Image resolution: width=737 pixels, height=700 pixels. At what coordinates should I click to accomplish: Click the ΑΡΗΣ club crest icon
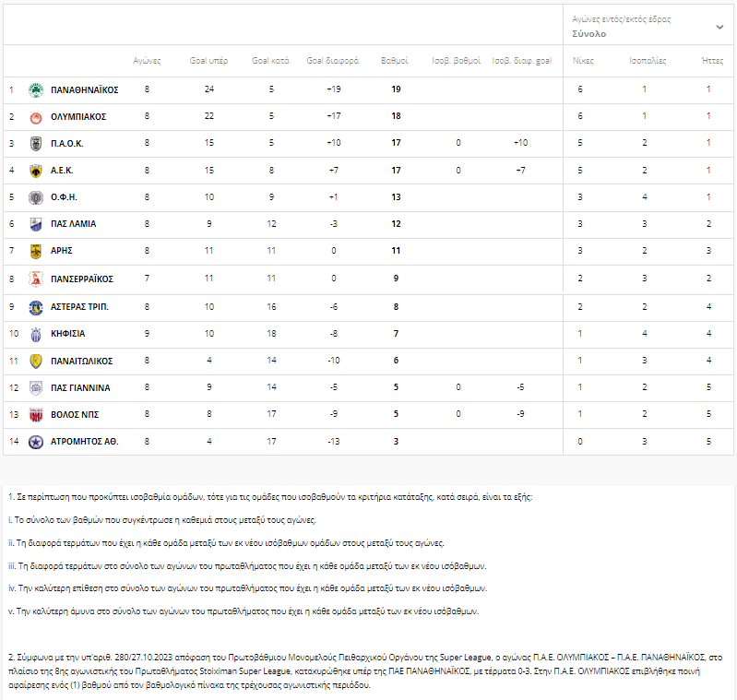pyautogui.click(x=36, y=251)
